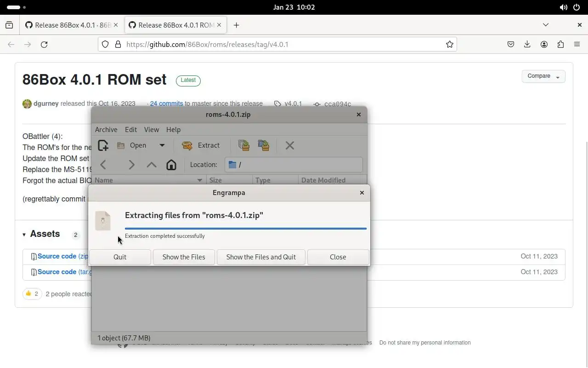Screen dimensions: 588x368
Task: Open the downloads panel
Action: [527, 45]
